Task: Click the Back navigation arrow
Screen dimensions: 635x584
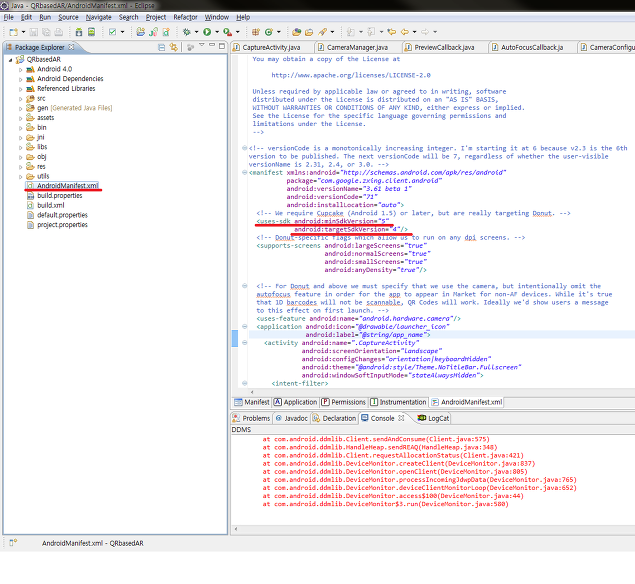Action: [x=405, y=32]
